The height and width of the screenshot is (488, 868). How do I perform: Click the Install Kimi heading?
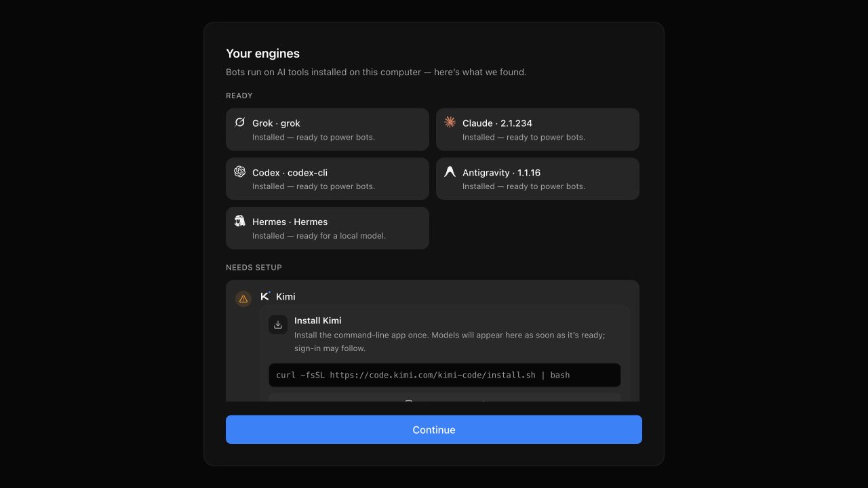click(318, 321)
